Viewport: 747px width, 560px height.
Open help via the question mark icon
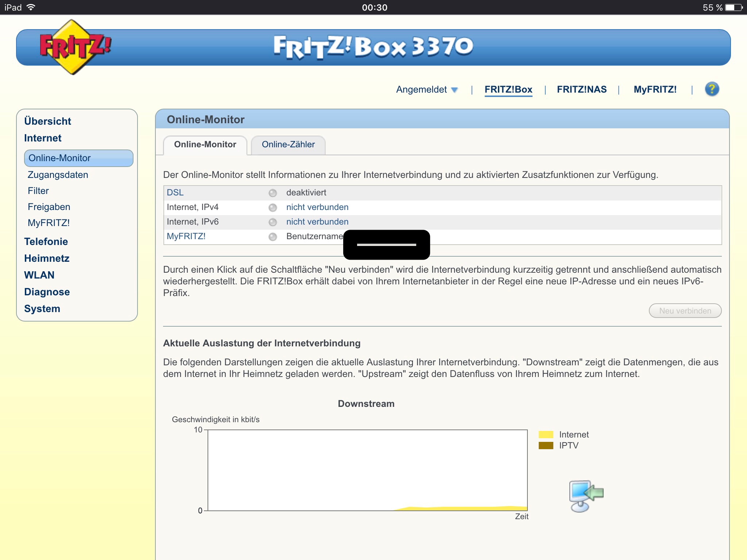coord(712,89)
